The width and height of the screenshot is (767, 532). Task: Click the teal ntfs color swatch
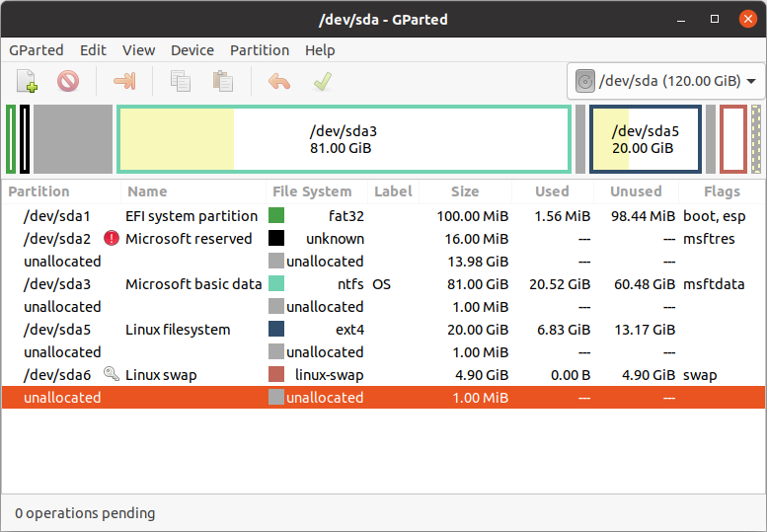point(276,283)
